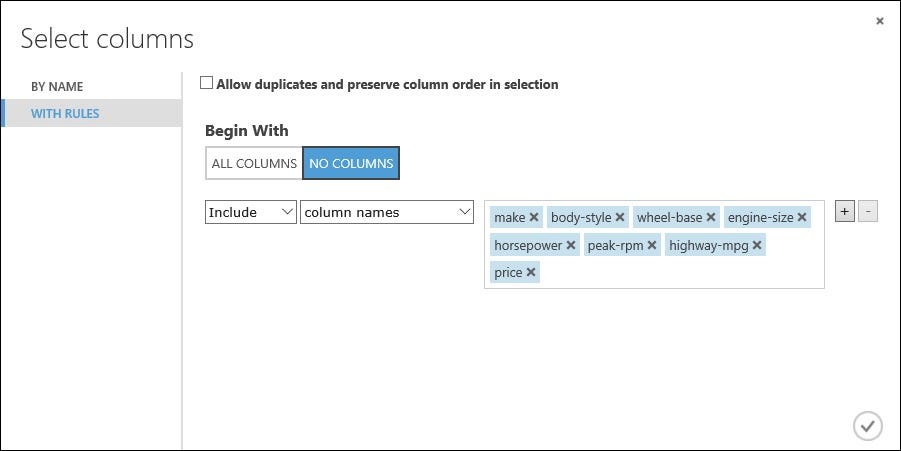Add a new rule with plus button

click(x=845, y=211)
